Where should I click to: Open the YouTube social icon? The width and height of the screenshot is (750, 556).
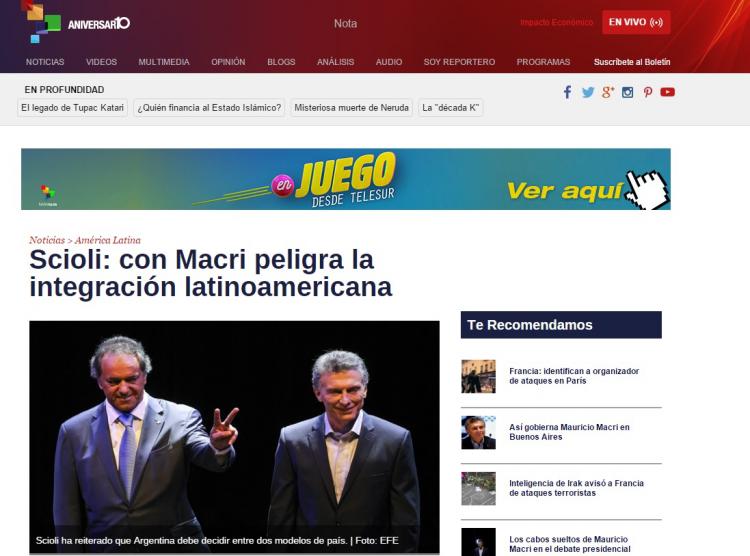click(667, 92)
